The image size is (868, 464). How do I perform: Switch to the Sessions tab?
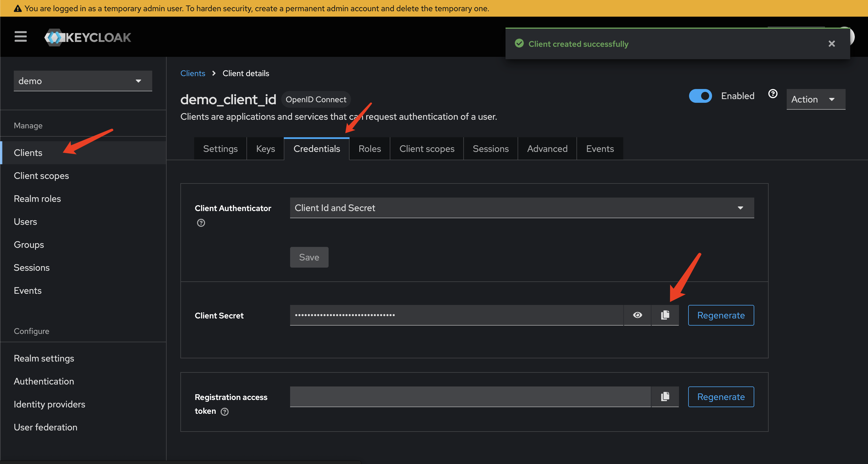[x=491, y=149]
